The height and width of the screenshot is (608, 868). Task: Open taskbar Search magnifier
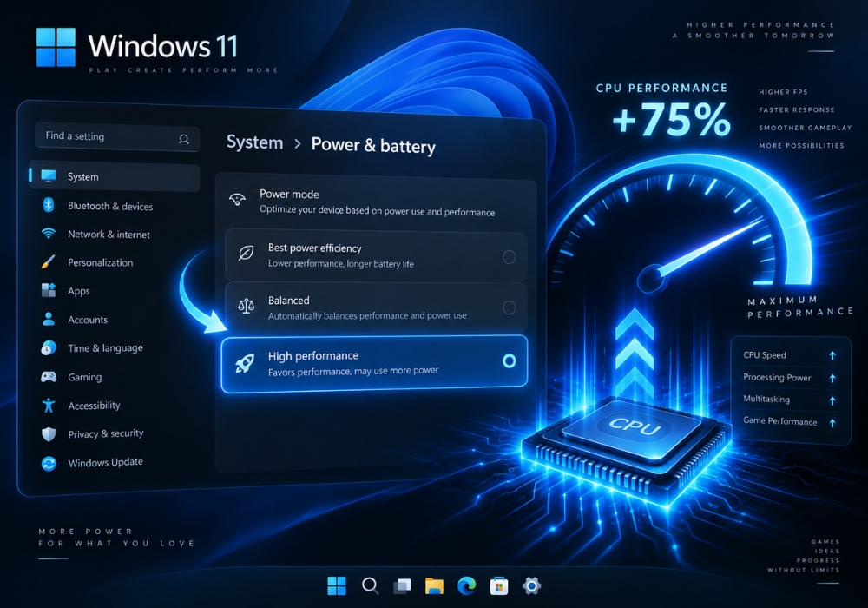click(370, 585)
